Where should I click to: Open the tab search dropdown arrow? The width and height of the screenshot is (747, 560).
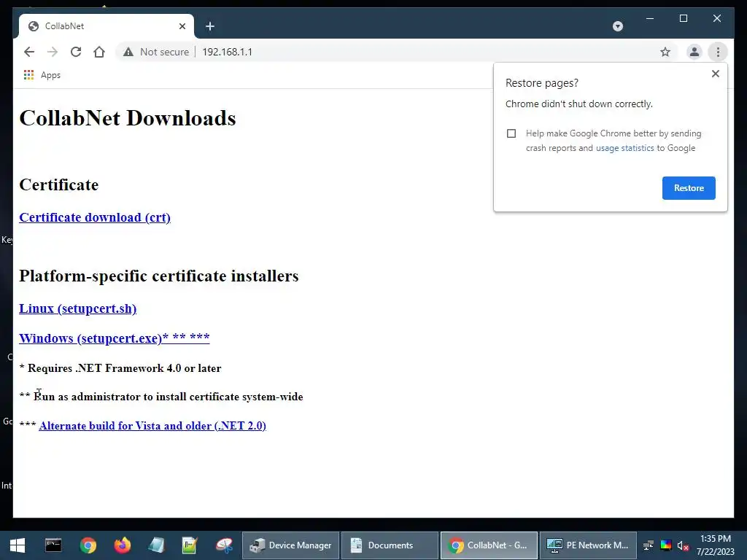tap(617, 26)
